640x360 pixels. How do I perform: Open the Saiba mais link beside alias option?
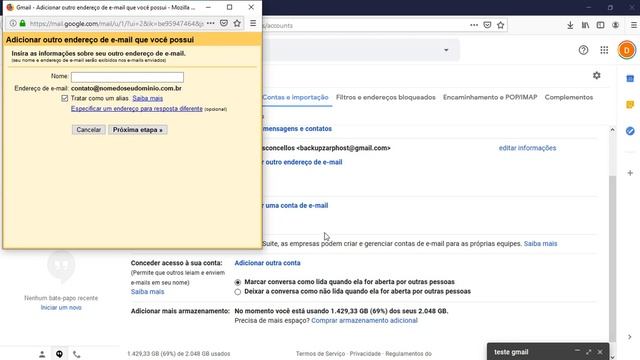point(148,98)
